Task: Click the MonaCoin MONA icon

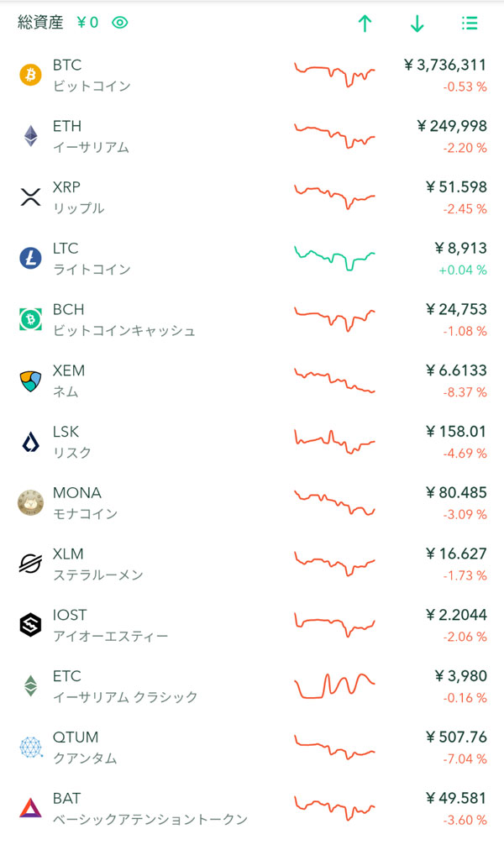Action: click(x=30, y=502)
